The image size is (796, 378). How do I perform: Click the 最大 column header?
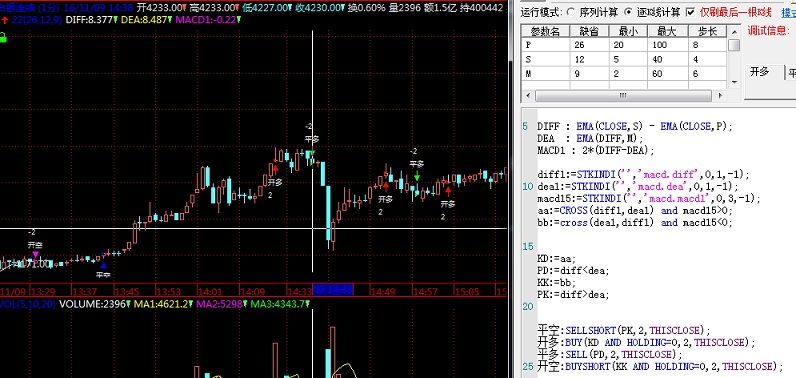coord(667,31)
